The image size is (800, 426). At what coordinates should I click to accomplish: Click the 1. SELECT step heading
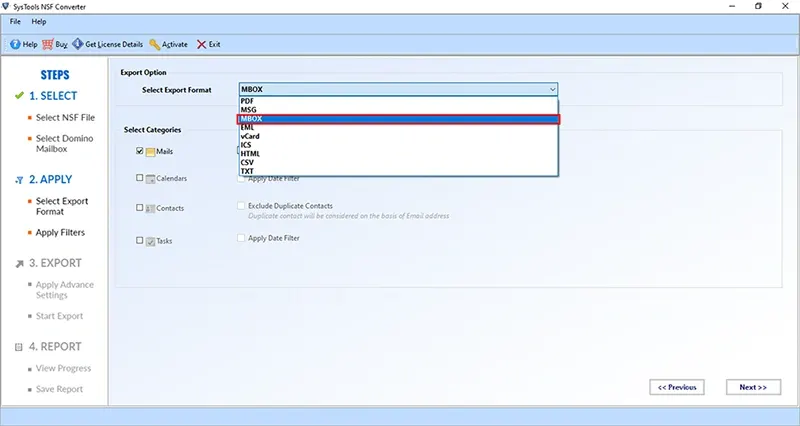click(53, 96)
